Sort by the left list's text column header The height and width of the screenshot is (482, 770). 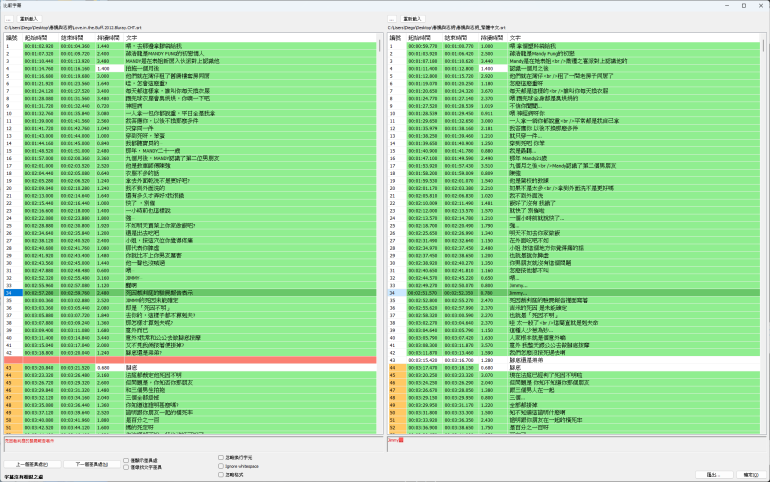[x=250, y=38]
